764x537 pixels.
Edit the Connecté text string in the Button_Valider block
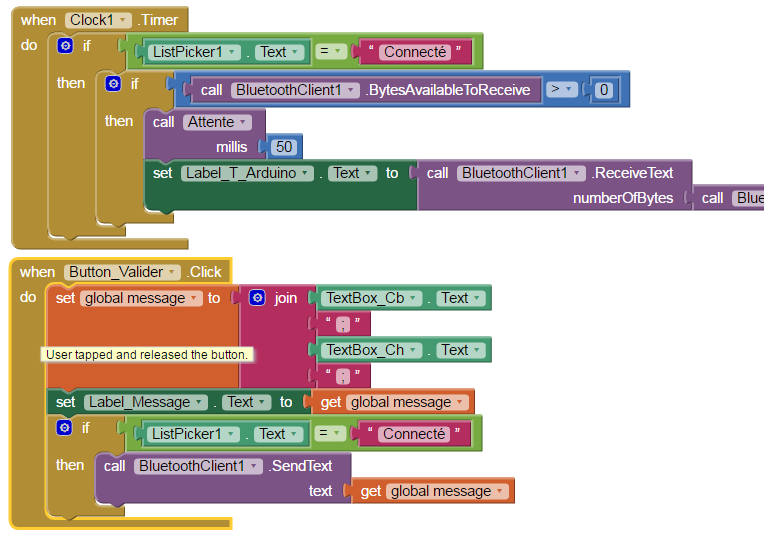pyautogui.click(x=414, y=434)
